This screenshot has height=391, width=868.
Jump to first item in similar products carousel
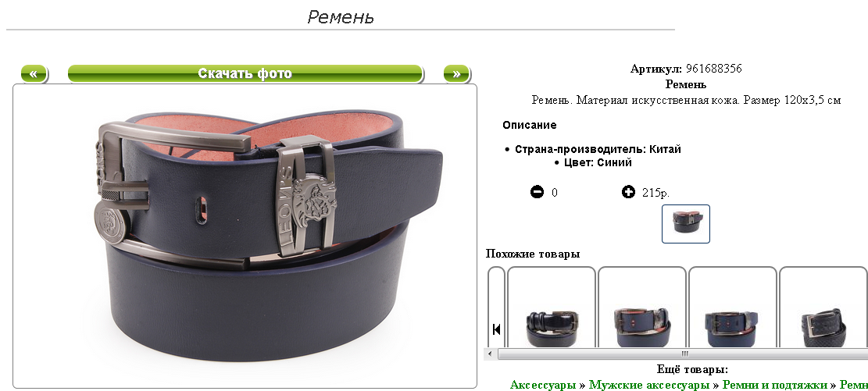click(497, 329)
